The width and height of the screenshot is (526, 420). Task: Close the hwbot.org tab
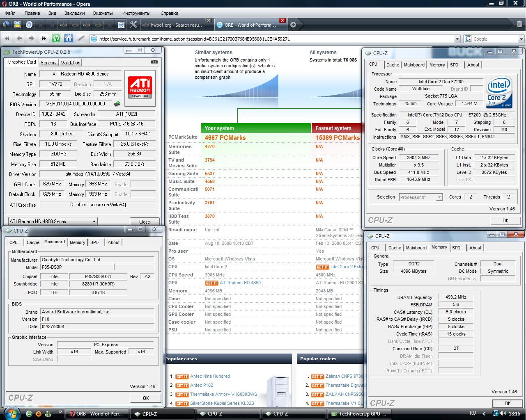click(208, 20)
